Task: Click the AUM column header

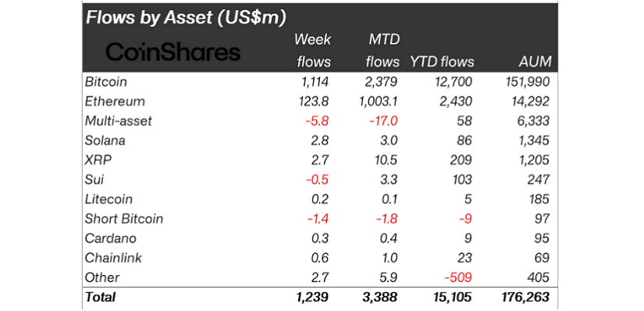Action: point(534,62)
